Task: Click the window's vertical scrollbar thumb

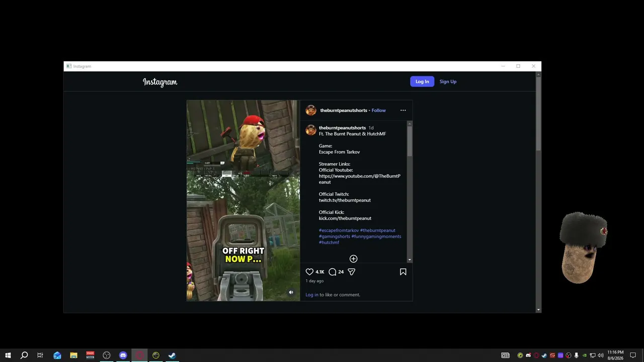Action: [538, 113]
